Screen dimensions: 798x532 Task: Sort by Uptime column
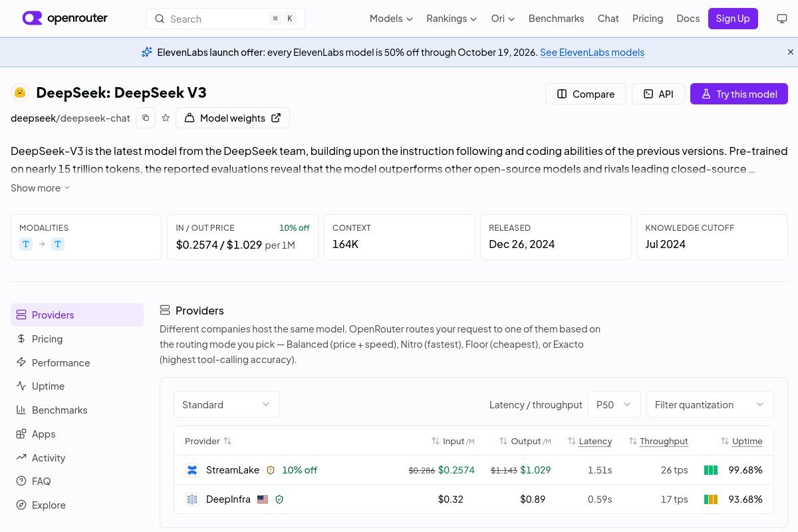tap(741, 441)
